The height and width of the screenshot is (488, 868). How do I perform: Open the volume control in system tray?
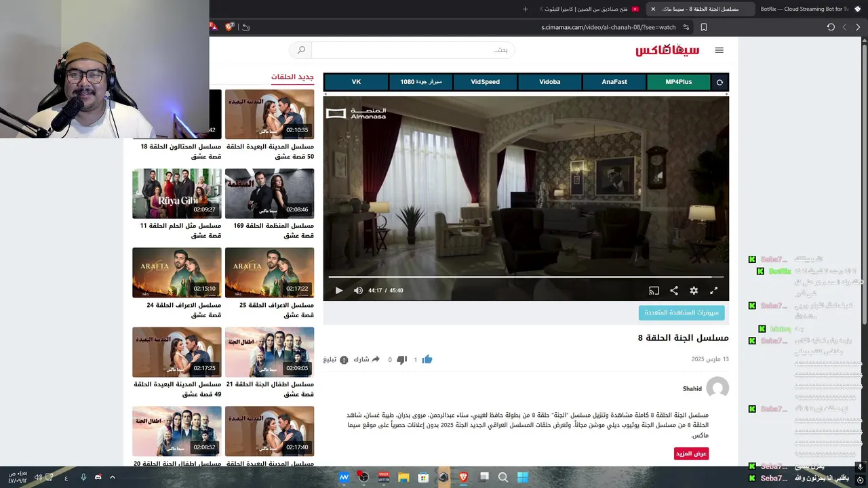[38, 477]
